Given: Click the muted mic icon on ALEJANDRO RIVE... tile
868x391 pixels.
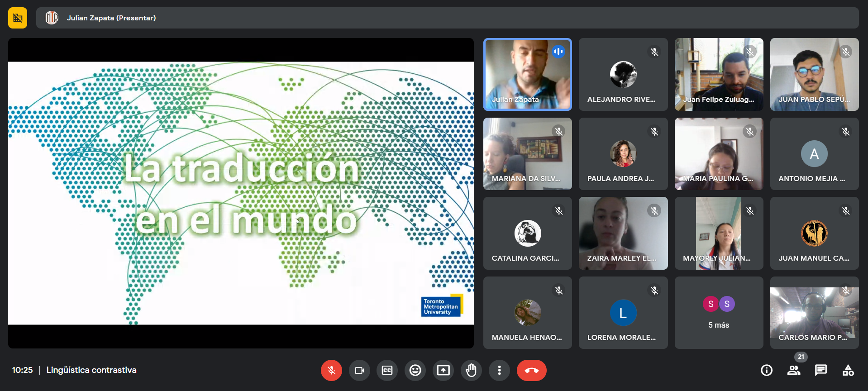Looking at the screenshot, I should tap(654, 52).
